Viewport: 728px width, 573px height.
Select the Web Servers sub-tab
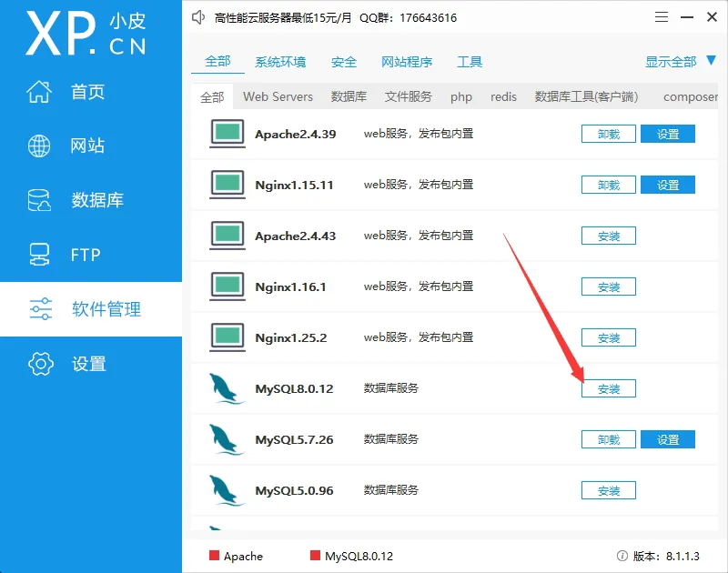(278, 96)
